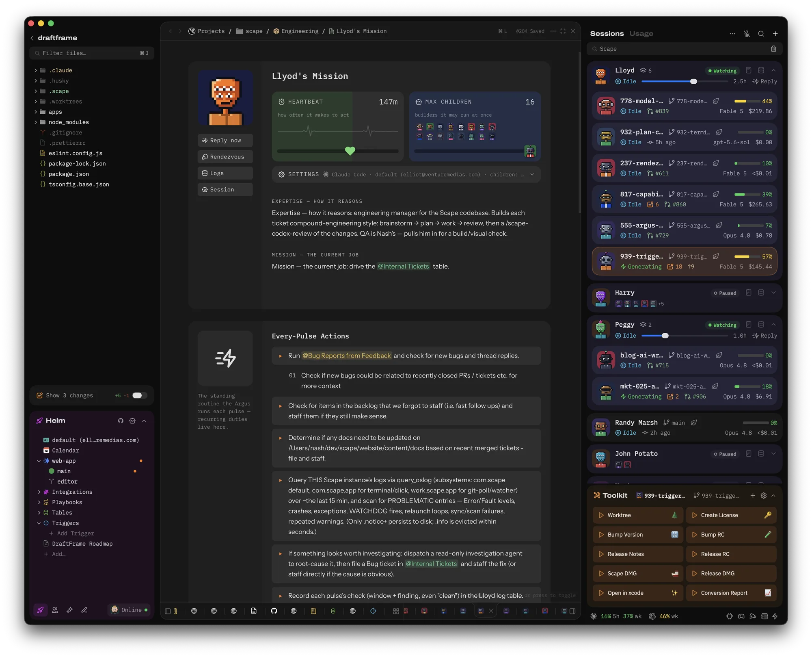Toggle John Potato's Paused status
Viewport: 812px width, 657px height.
pos(725,454)
